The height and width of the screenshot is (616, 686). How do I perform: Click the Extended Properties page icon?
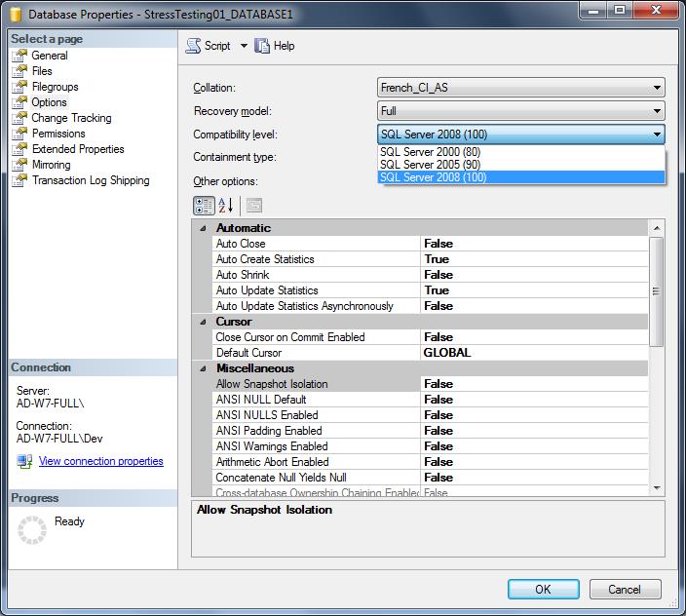tap(19, 149)
